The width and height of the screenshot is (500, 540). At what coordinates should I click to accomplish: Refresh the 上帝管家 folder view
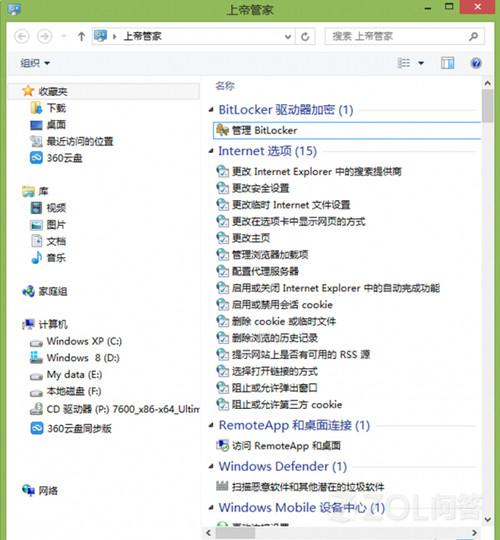[305, 37]
